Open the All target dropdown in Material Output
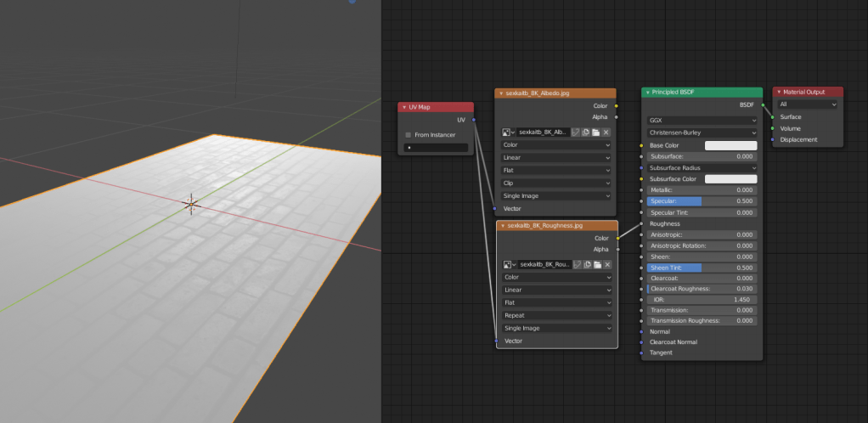868x423 pixels. click(x=807, y=104)
